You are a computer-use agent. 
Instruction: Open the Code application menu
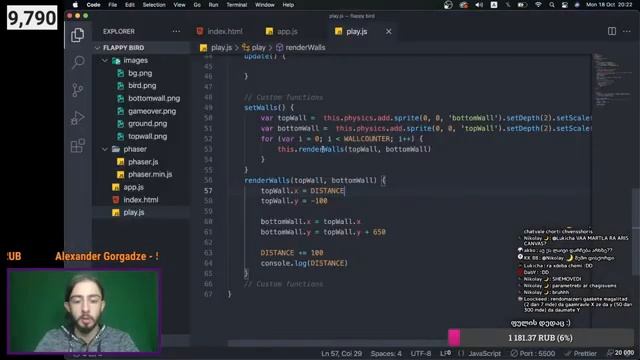pyautogui.click(x=93, y=5)
